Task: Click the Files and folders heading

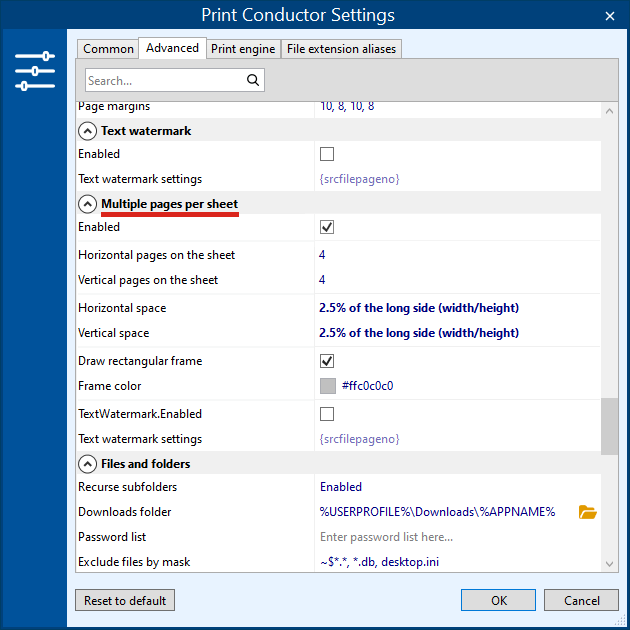Action: click(x=145, y=464)
